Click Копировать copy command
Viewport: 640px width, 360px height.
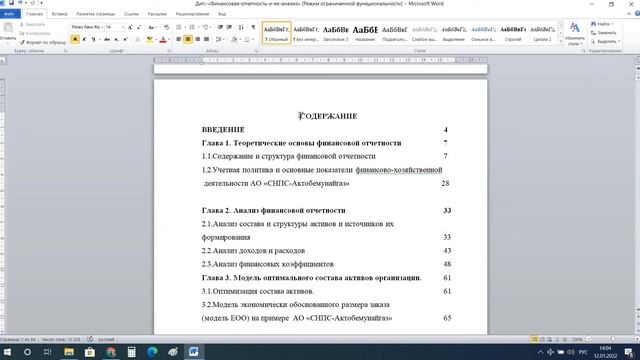coord(35,33)
